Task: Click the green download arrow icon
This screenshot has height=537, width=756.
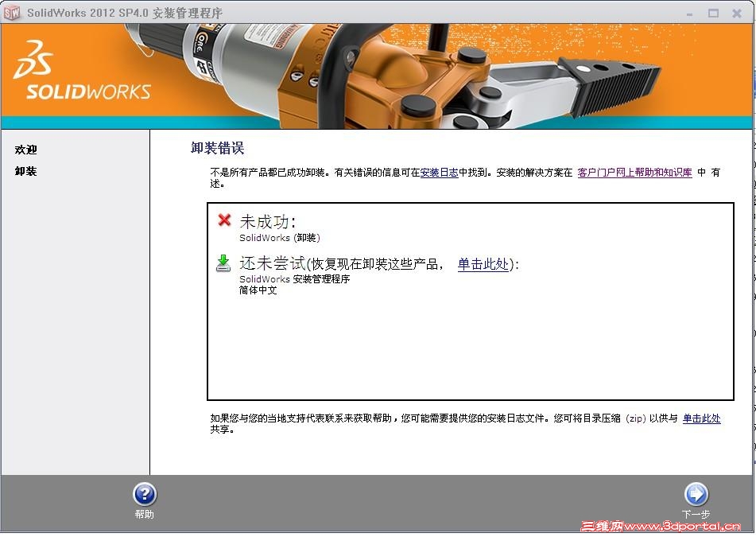Action: [x=223, y=263]
